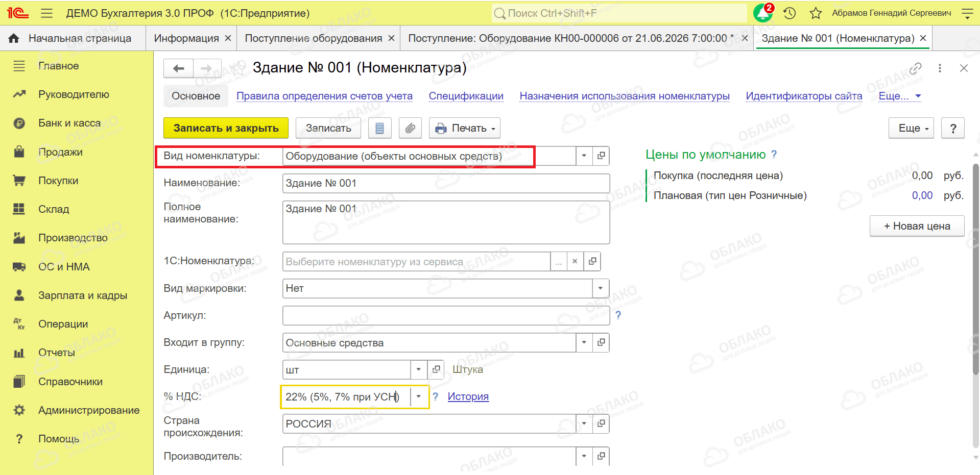Screen dimensions: 980x475
Task: Expand the % НДС rate dropdown
Action: pyautogui.click(x=419, y=396)
